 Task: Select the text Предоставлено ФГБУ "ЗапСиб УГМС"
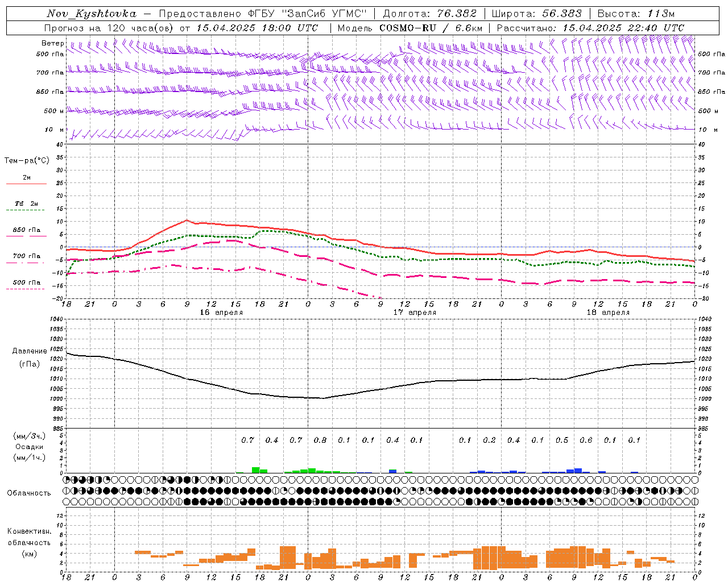click(x=263, y=14)
